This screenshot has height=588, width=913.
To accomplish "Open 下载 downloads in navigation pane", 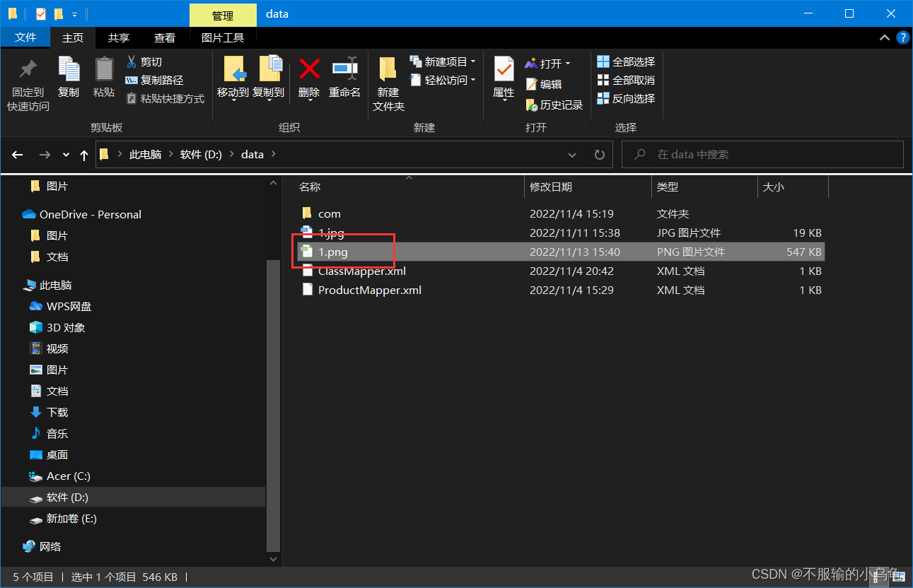I will (48, 413).
